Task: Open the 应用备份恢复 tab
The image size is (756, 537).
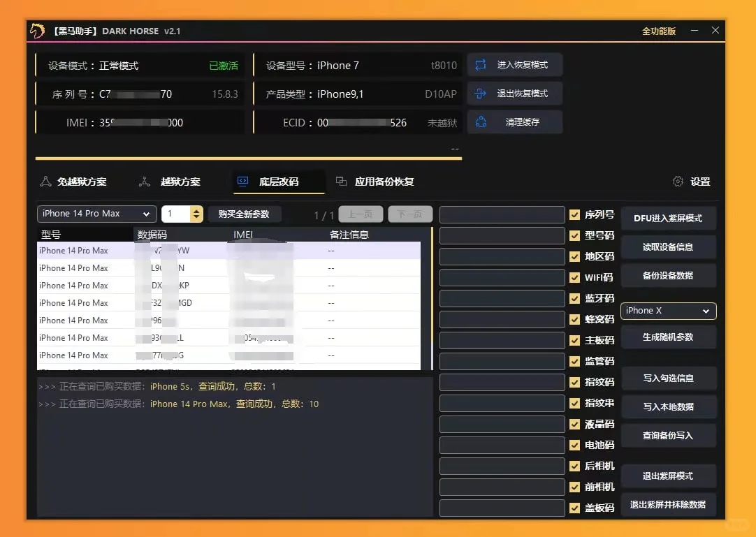Action: [375, 182]
